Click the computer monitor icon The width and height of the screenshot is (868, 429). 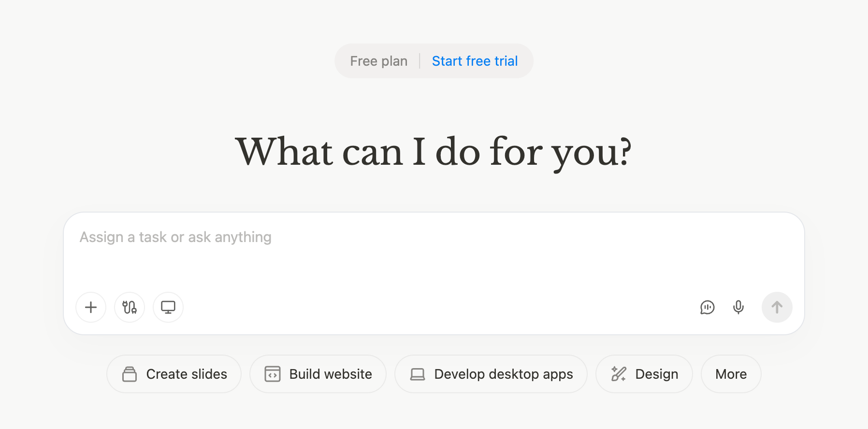click(x=168, y=307)
